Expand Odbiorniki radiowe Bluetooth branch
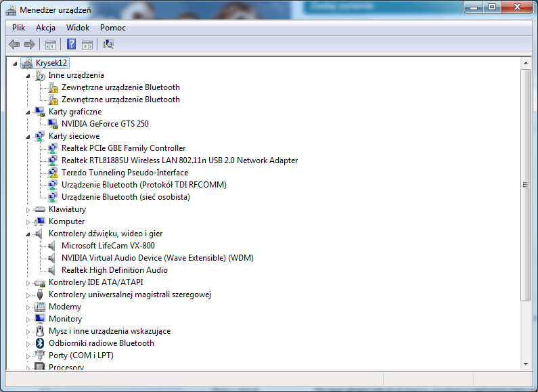The height and width of the screenshot is (392, 538). [x=28, y=344]
